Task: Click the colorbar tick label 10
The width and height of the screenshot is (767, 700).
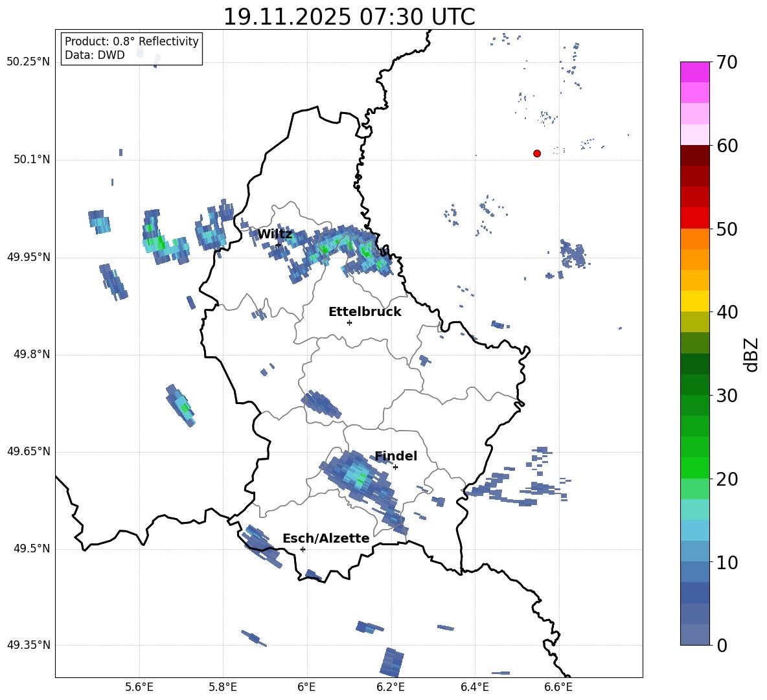Action: 727,562
